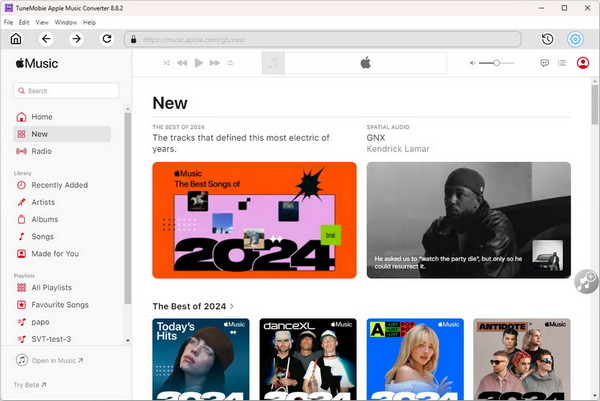Image resolution: width=600 pixels, height=401 pixels.
Task: Click the URL address bar
Action: (323, 39)
